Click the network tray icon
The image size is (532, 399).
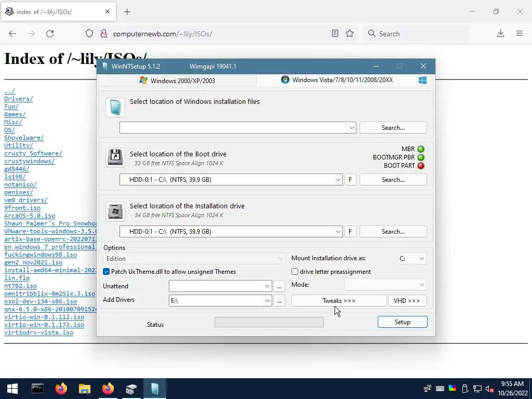point(478,389)
